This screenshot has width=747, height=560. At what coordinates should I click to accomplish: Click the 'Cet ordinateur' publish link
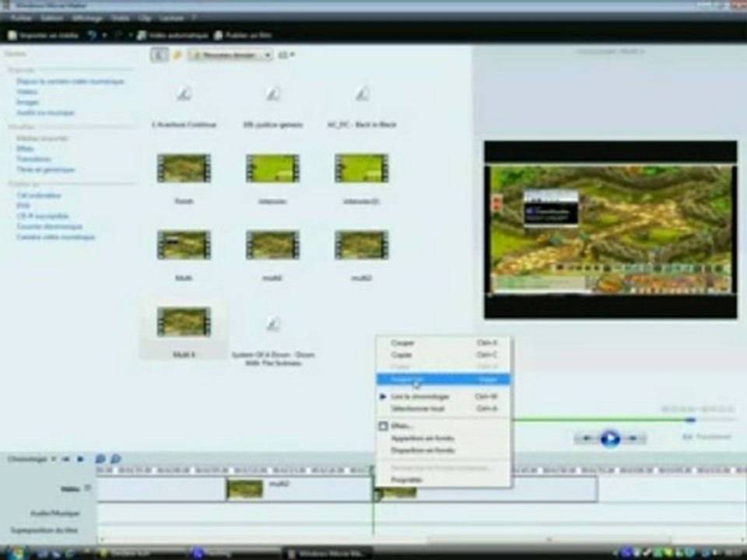pyautogui.click(x=39, y=195)
